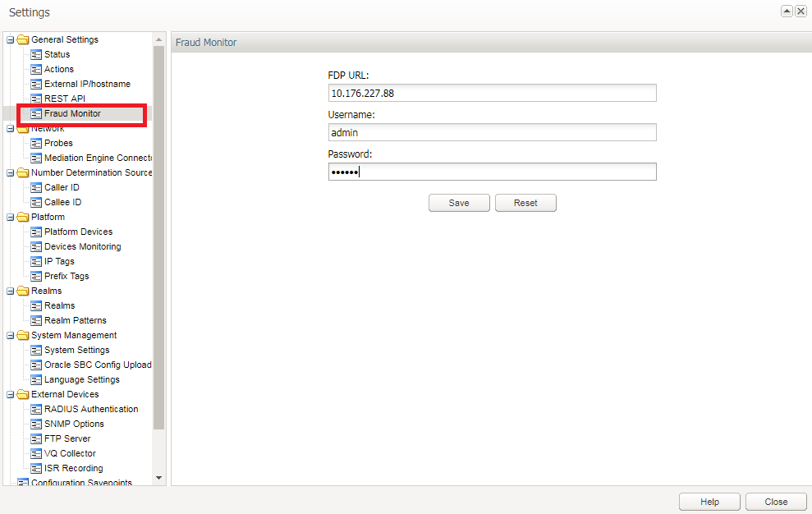Viewport: 812px width, 514px height.
Task: Click the Platform Devices icon
Action: 36,231
